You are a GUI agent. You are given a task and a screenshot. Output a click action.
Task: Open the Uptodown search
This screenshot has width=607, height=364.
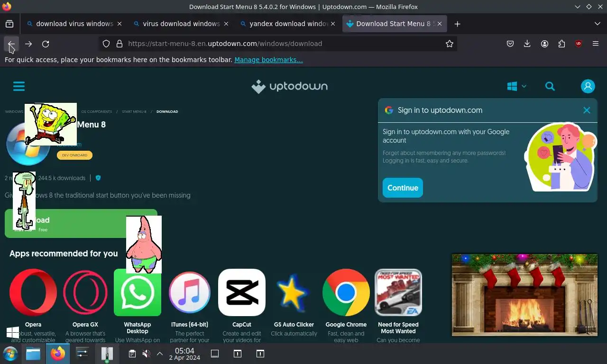click(550, 86)
